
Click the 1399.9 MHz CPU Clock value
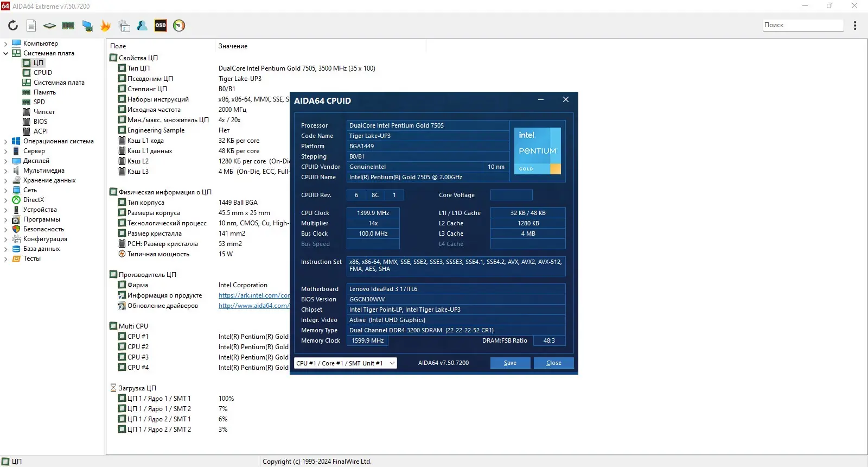pyautogui.click(x=373, y=213)
